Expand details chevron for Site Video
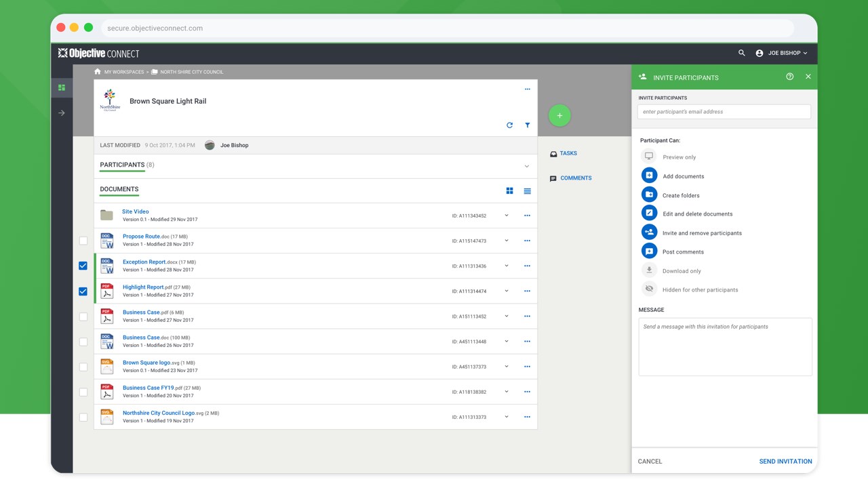This screenshot has height=488, width=868. 507,216
